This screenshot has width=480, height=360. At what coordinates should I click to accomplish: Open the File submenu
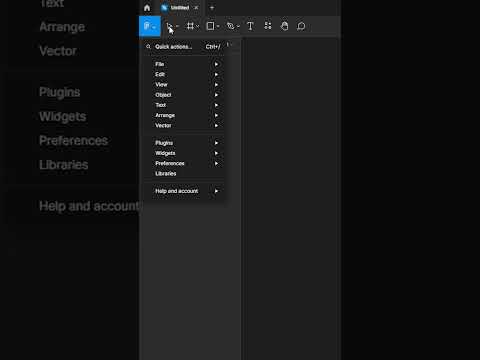tap(184, 64)
